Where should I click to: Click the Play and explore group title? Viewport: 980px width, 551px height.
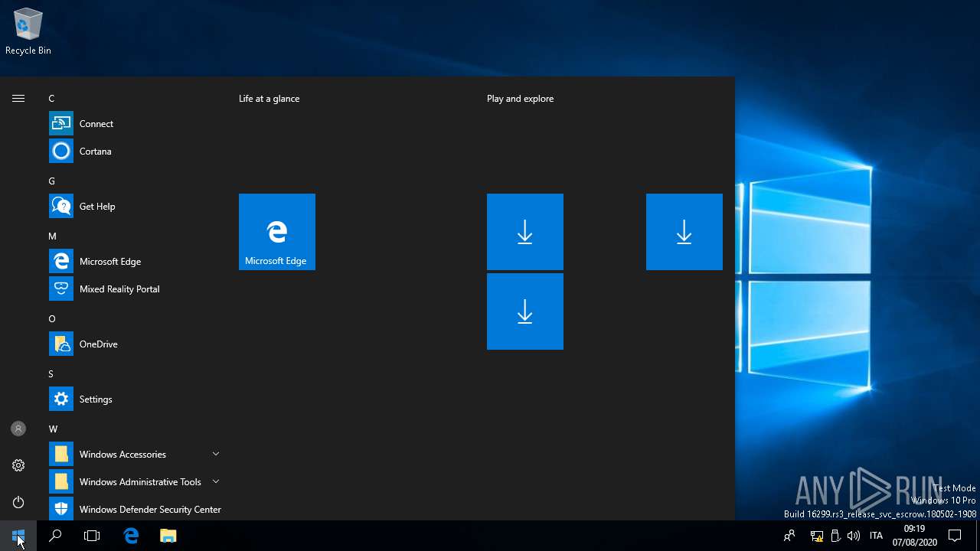pyautogui.click(x=520, y=99)
